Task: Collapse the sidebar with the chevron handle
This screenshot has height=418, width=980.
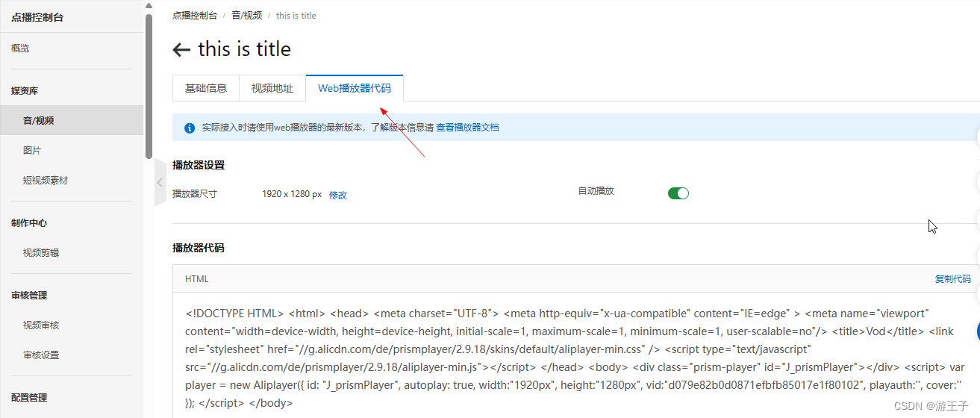Action: pos(160,182)
